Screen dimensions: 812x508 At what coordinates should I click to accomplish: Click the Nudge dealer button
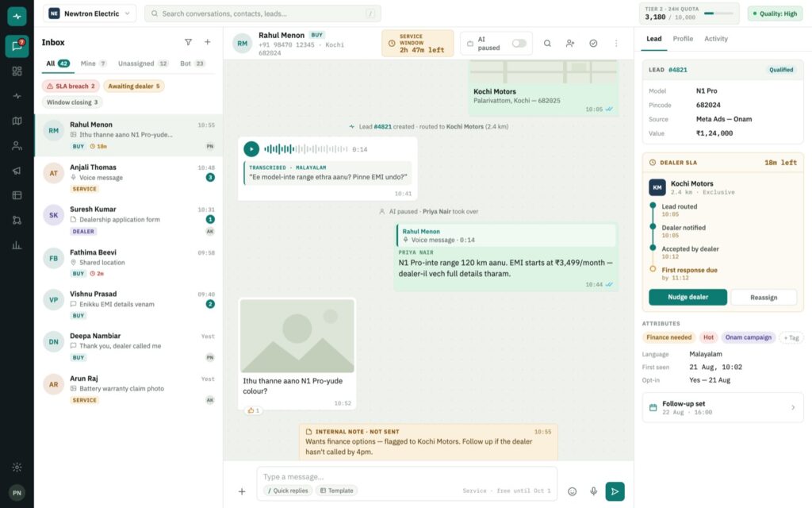click(x=688, y=297)
